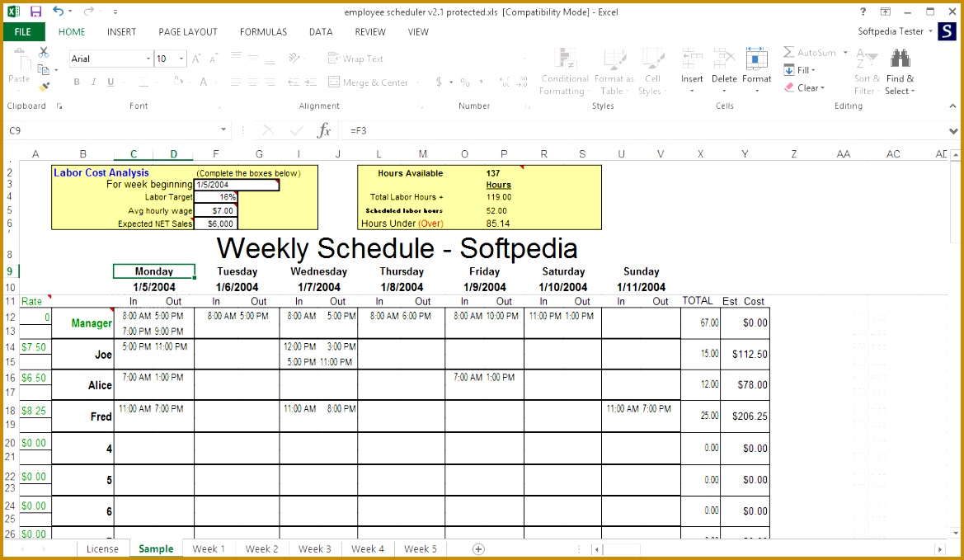Select Fred's $8.25 rate cell
964x560 pixels.
click(35, 410)
